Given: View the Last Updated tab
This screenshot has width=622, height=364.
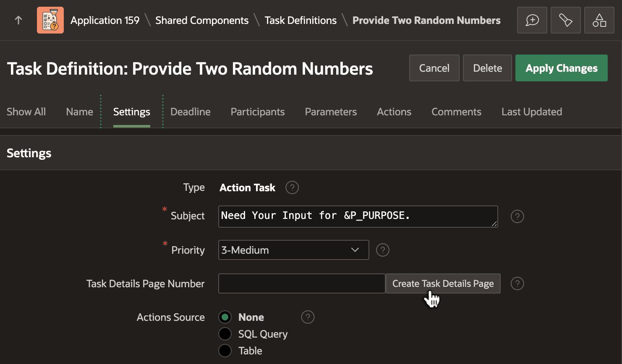Looking at the screenshot, I should 532,112.
